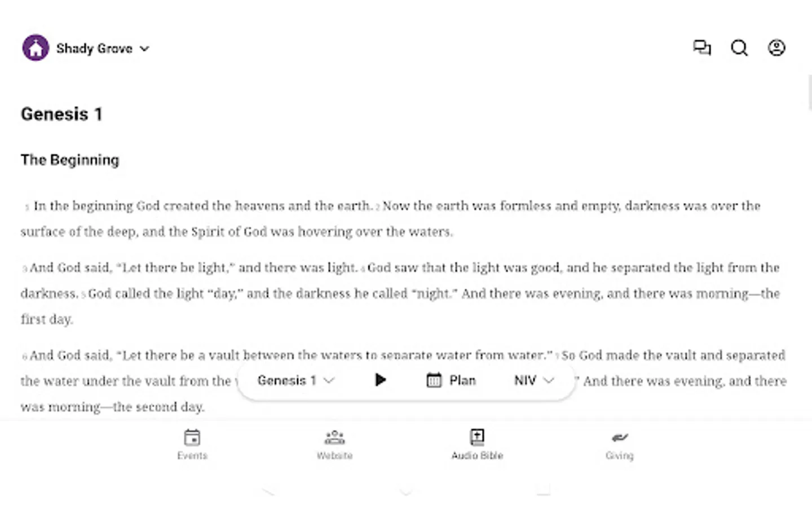The height and width of the screenshot is (508, 812).
Task: Click the Plan calendar icon
Action: [x=434, y=380]
